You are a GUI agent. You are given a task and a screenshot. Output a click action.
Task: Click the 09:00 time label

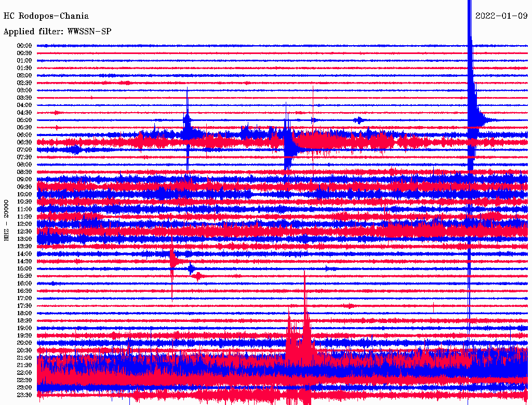click(24, 179)
